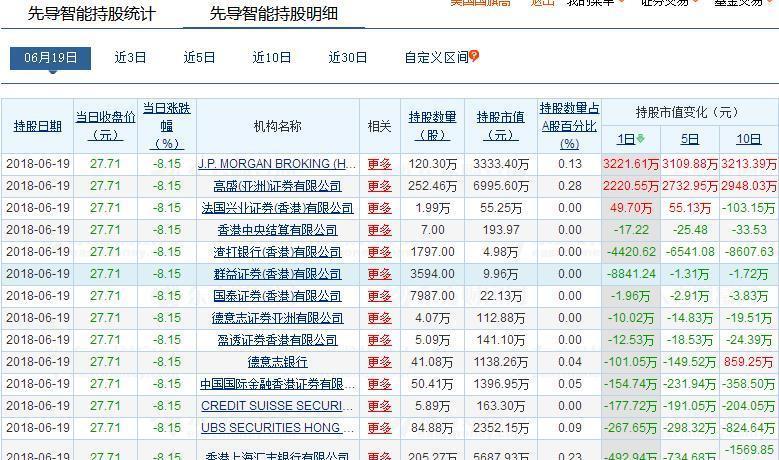Image resolution: width=779 pixels, height=460 pixels.
Task: Sort by the 1日 market value change header
Action: pos(625,139)
